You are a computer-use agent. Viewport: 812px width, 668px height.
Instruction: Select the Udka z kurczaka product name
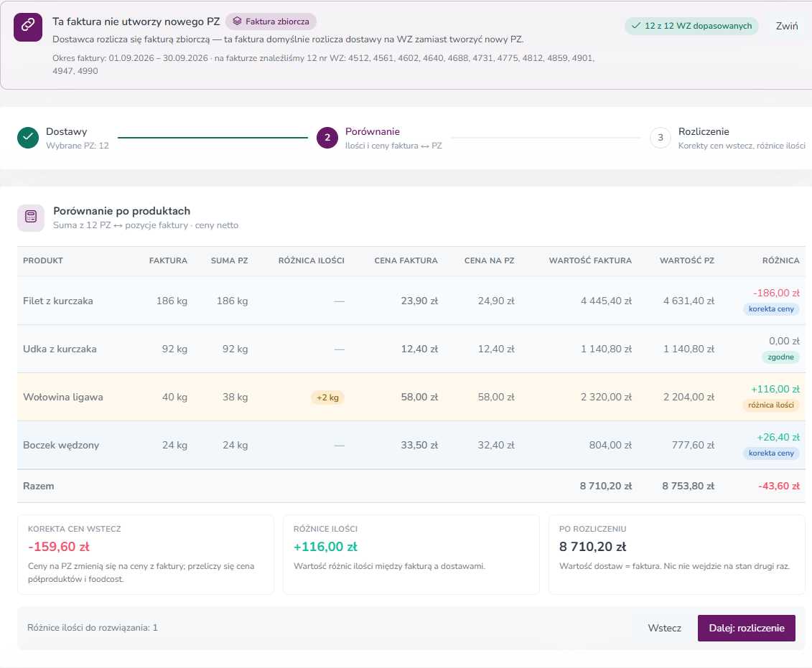click(60, 349)
